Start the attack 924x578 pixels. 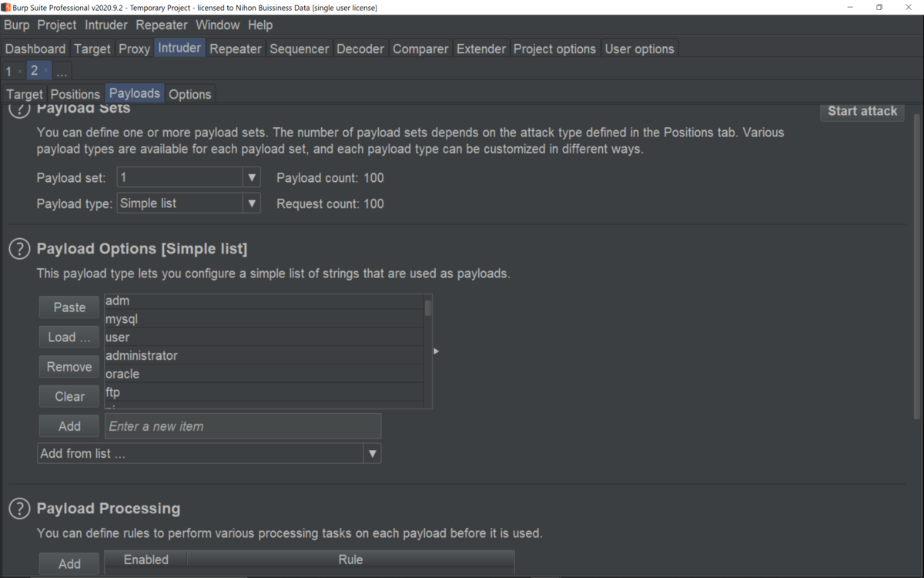862,111
